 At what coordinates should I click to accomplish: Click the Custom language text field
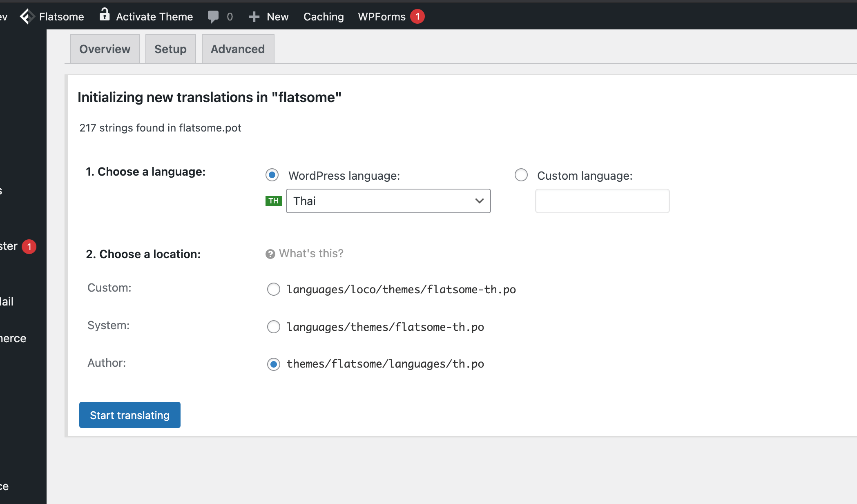(602, 201)
